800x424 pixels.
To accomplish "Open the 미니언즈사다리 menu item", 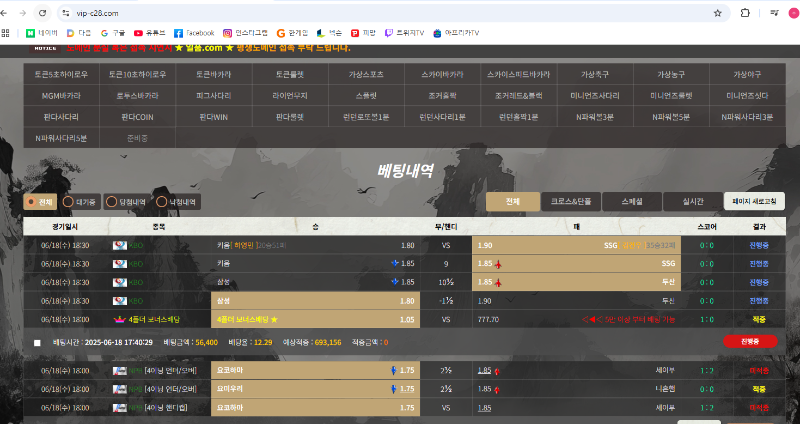I will 595,95.
